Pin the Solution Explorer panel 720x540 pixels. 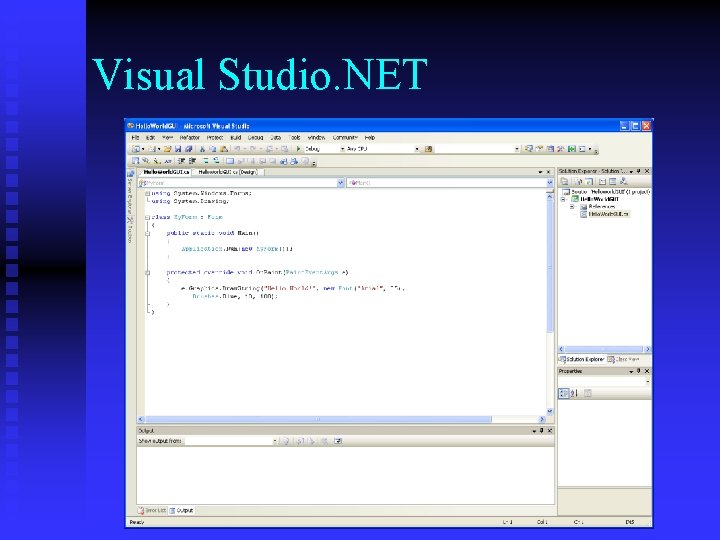pyautogui.click(x=638, y=171)
